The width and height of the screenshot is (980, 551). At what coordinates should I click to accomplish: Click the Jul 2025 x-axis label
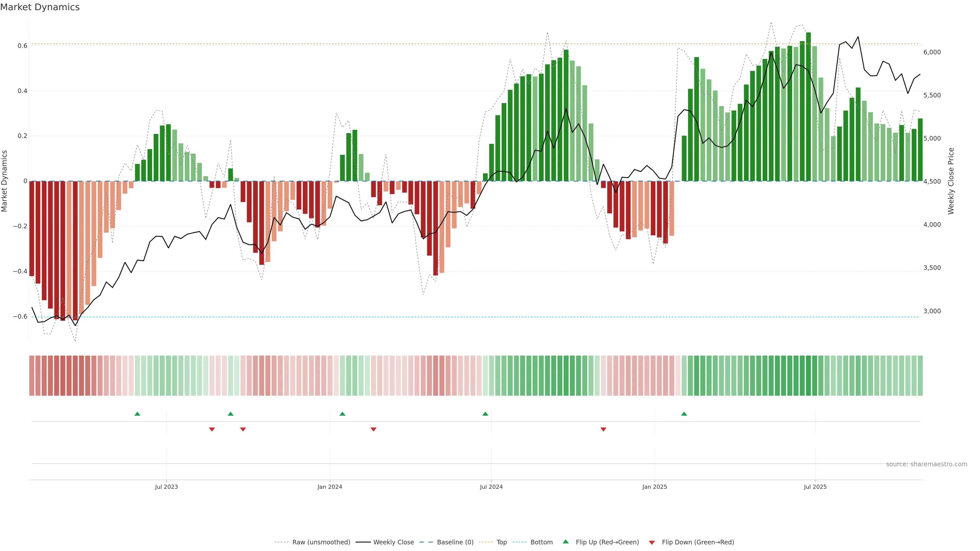815,487
